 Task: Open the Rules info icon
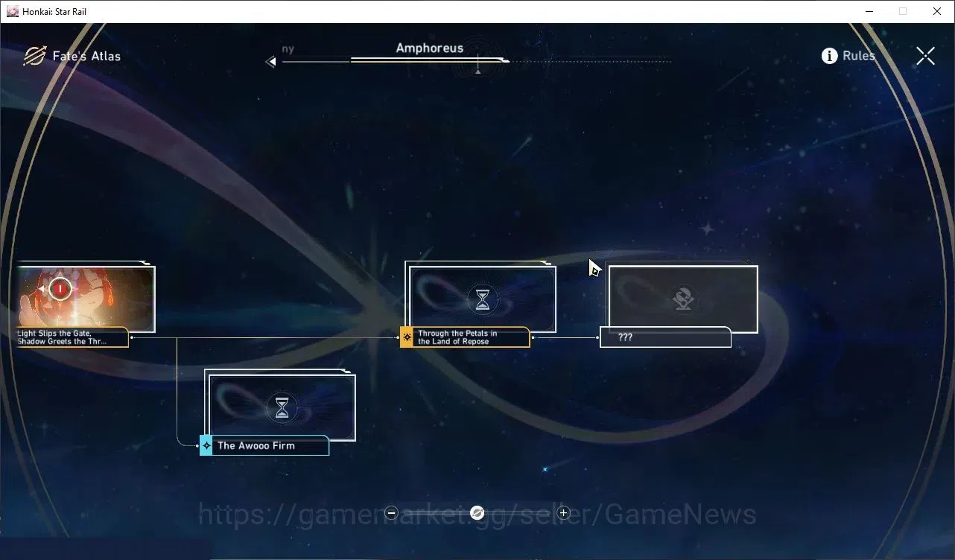click(x=829, y=56)
